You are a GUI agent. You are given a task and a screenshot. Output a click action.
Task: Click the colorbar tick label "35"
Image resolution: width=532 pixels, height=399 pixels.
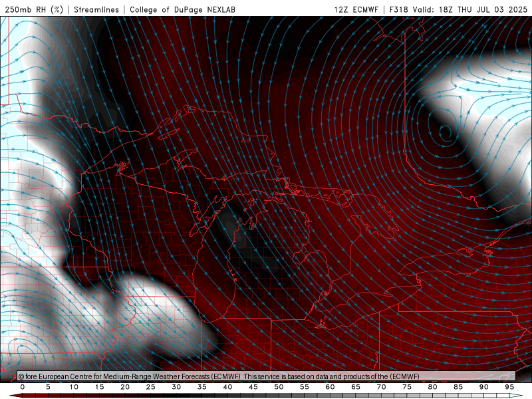202,387
